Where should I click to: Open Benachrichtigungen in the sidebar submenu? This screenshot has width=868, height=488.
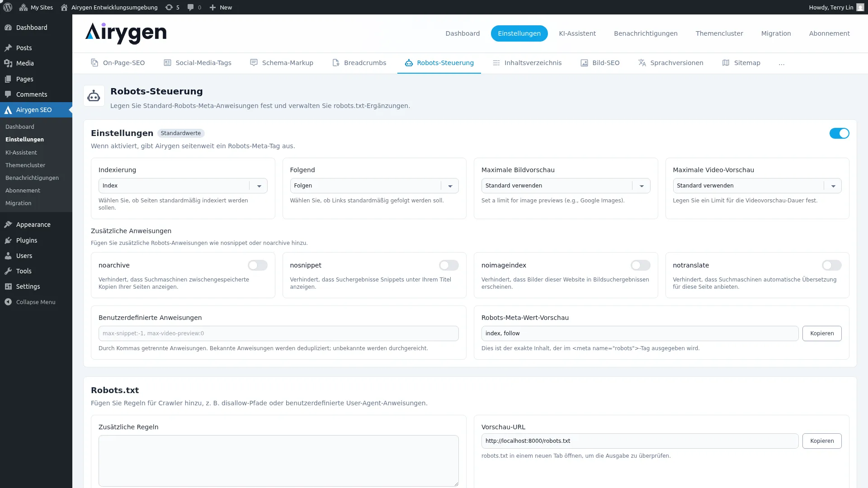point(32,178)
